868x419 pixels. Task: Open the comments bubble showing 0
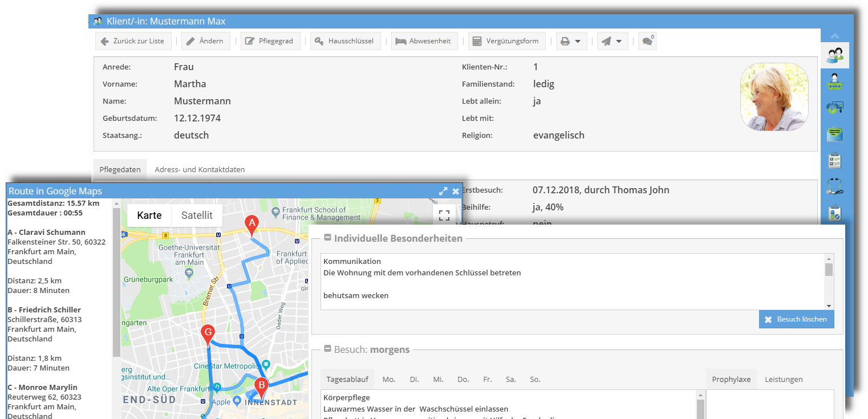pyautogui.click(x=647, y=41)
